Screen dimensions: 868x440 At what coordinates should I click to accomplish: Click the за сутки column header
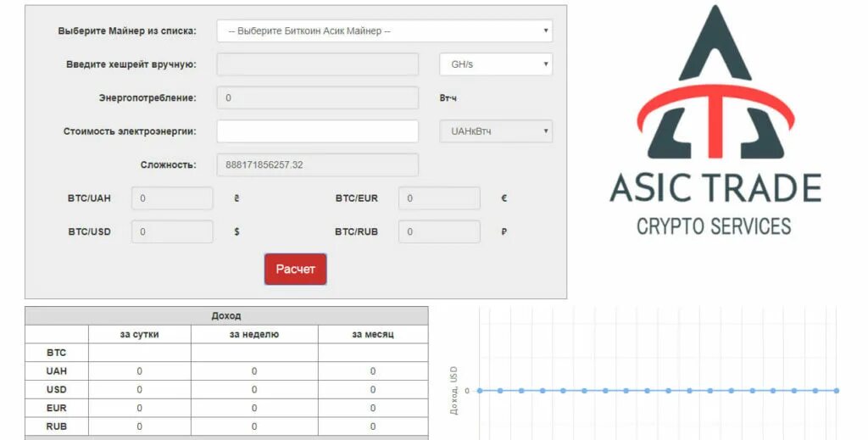point(140,334)
